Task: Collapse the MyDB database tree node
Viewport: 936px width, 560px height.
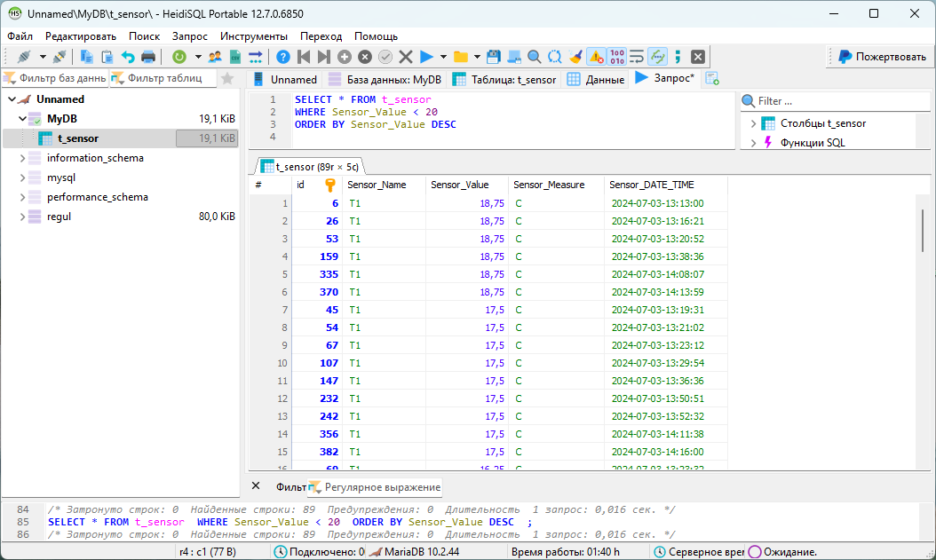Action: pos(23,118)
